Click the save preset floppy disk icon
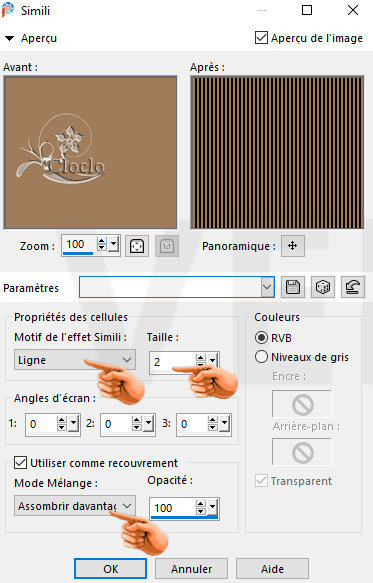Screen dimensions: 373x583 pyautogui.click(x=293, y=287)
